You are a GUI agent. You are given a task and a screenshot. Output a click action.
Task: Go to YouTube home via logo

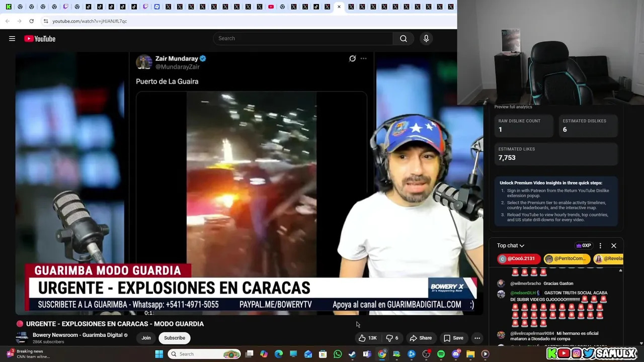tap(40, 39)
